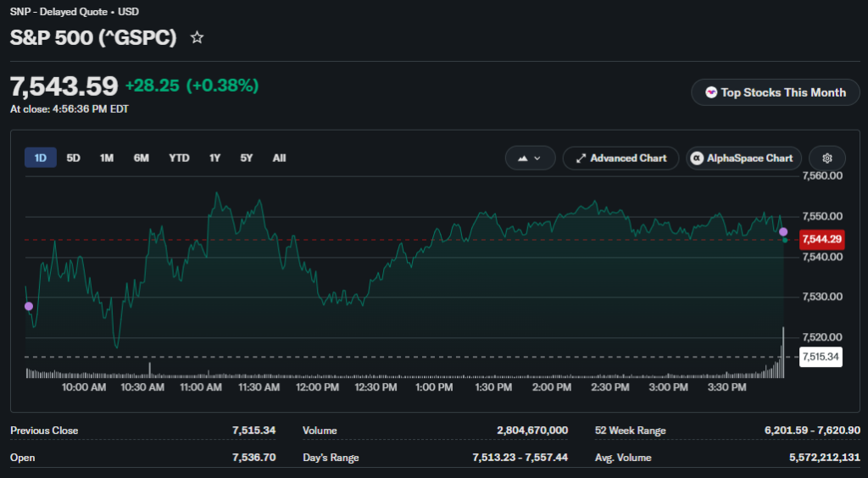Click purple event marker at chart start

pyautogui.click(x=29, y=306)
